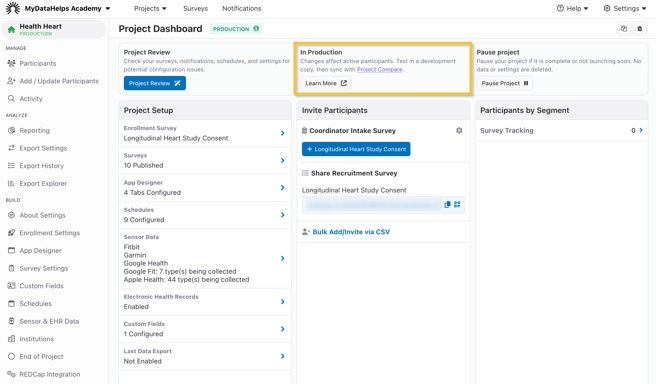The height and width of the screenshot is (384, 656).
Task: Expand the App Designer 4 Tabs chevron
Action: click(282, 187)
